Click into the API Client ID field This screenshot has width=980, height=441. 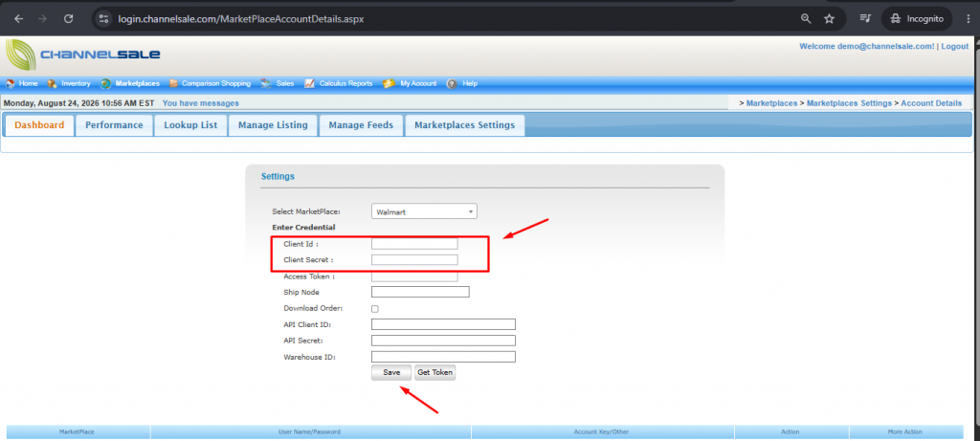coord(443,324)
